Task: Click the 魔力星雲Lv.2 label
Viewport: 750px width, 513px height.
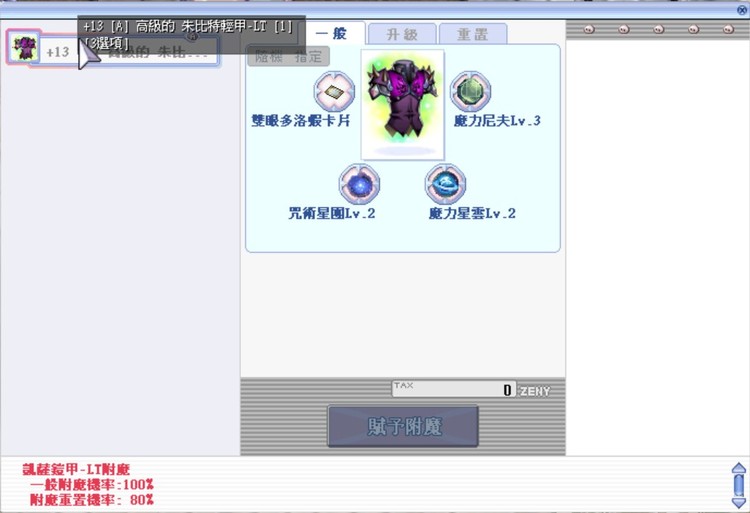Action: (x=472, y=213)
